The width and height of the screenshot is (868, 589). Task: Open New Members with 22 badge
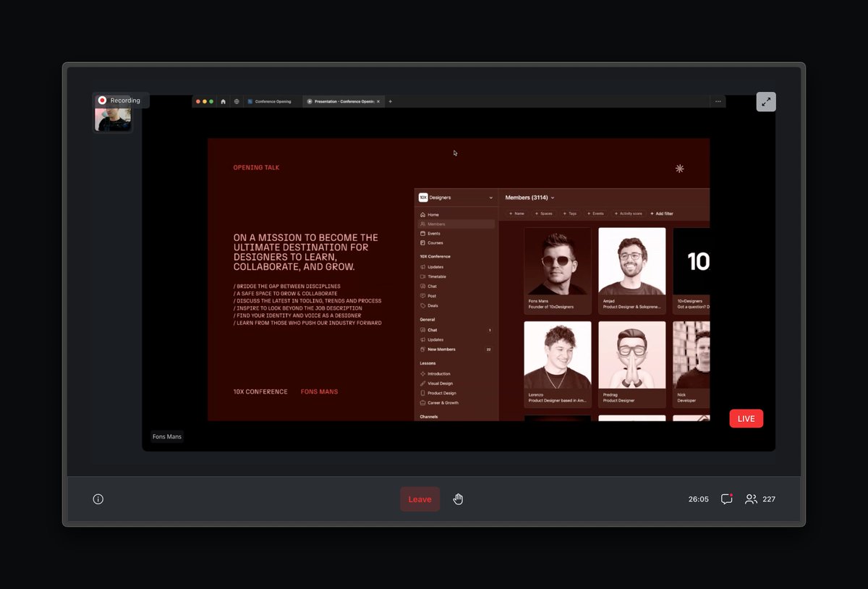(456, 349)
